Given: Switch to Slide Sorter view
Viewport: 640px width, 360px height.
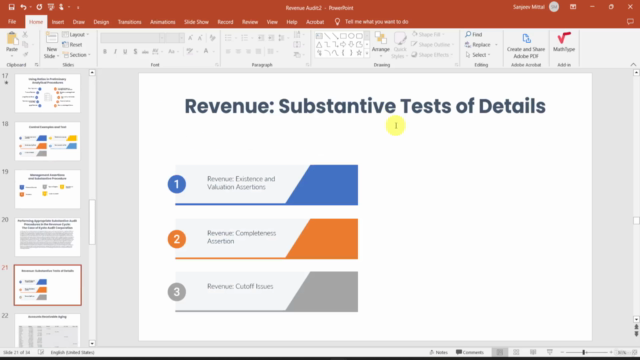Looking at the screenshot, I should point(516,352).
